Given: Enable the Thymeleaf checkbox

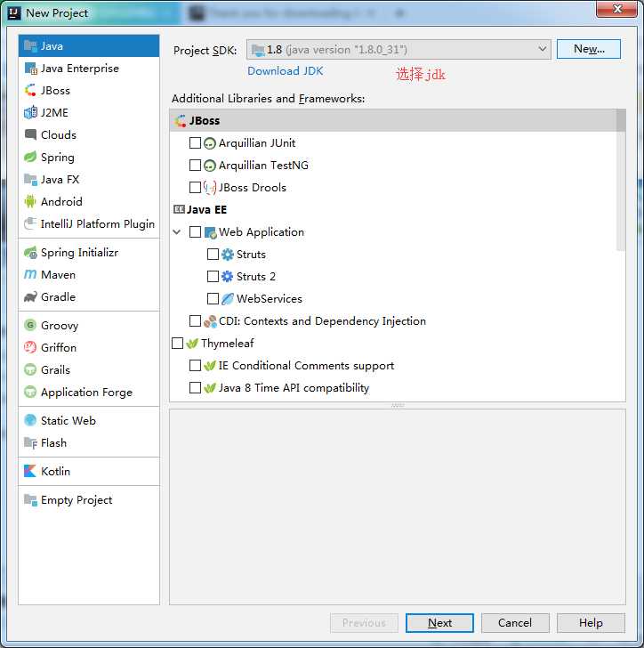Looking at the screenshot, I should (177, 343).
